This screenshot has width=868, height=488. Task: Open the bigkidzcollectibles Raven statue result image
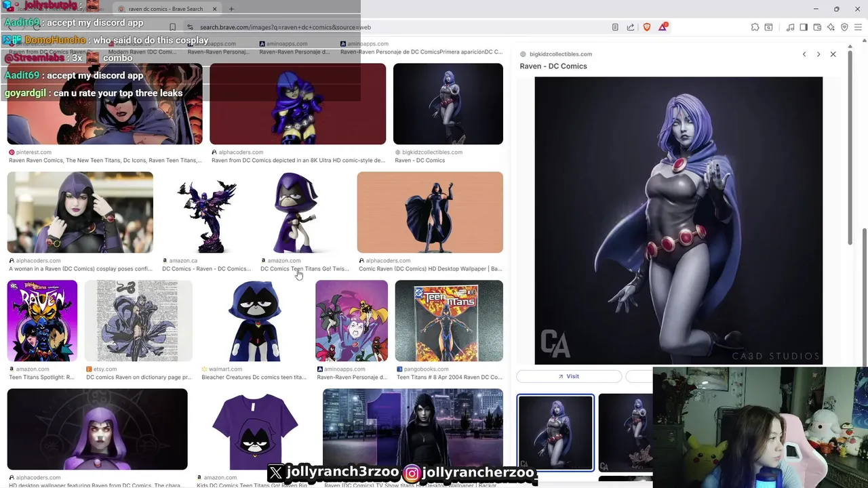point(448,104)
